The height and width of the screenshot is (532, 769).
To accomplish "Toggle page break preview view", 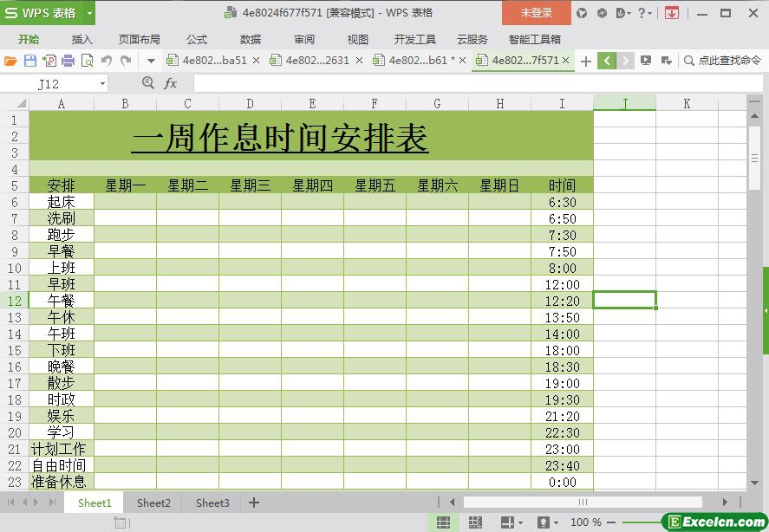I will point(474,522).
